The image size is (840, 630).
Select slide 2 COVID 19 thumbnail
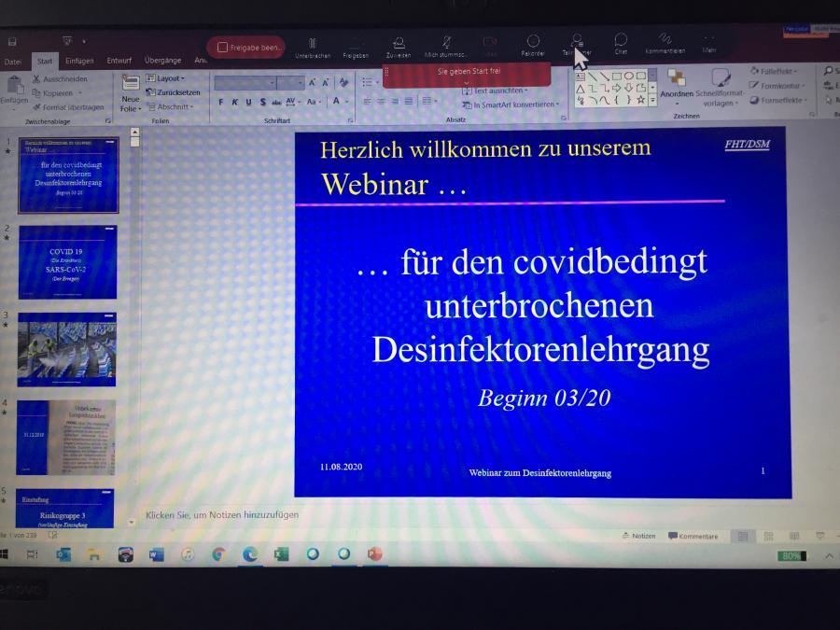(x=67, y=262)
